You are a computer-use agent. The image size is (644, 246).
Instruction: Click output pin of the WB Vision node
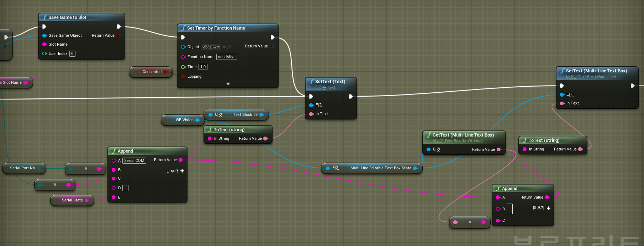197,120
